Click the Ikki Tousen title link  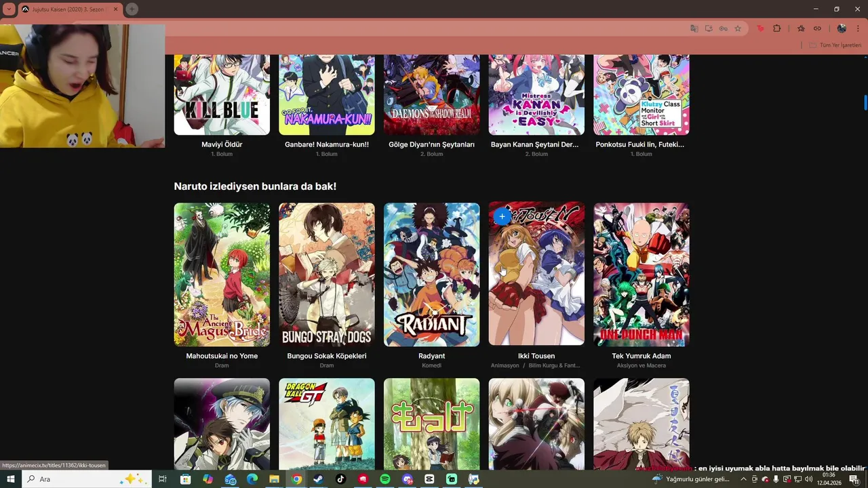click(x=536, y=356)
